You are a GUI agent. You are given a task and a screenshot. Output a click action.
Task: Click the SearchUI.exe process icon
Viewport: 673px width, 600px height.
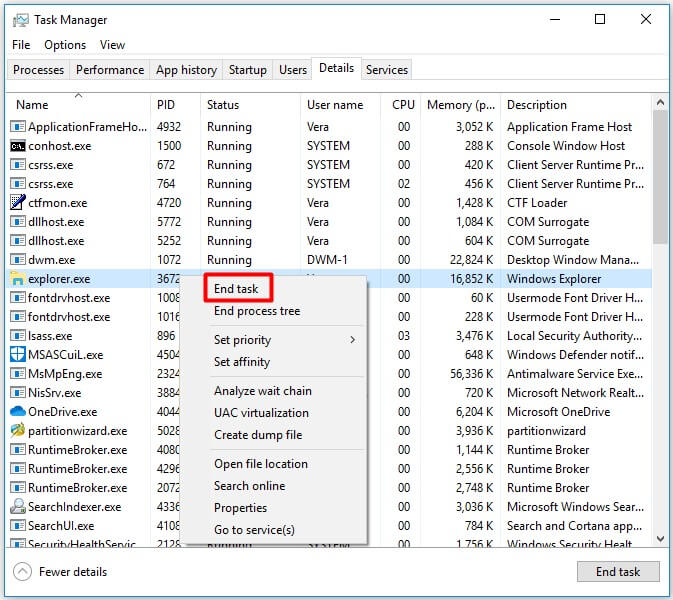click(18, 526)
